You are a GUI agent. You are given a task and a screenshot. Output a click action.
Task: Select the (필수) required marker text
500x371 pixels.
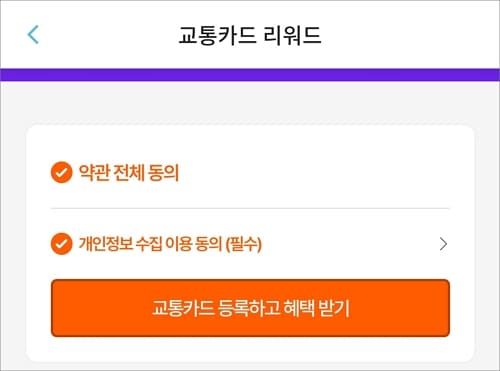244,244
